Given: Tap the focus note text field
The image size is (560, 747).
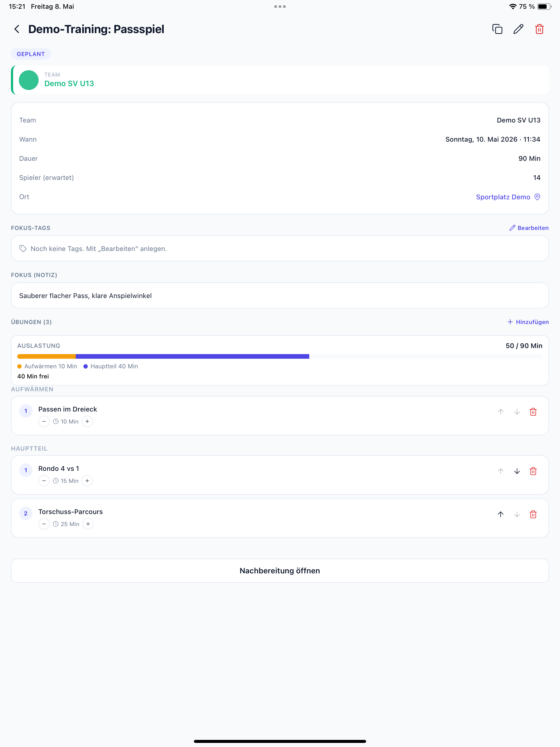Looking at the screenshot, I should 280,296.
